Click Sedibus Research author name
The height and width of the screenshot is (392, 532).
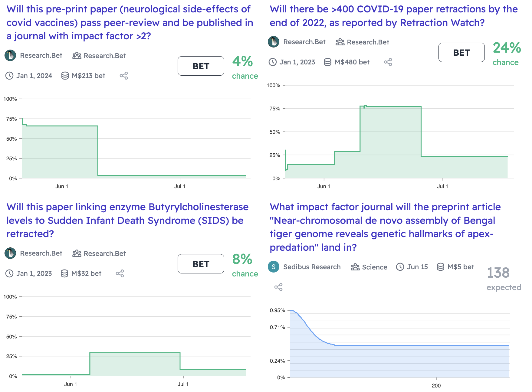[312, 267]
